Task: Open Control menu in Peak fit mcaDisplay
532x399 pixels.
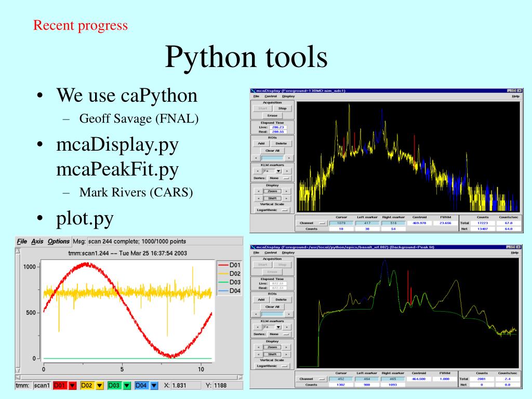Action: [x=271, y=253]
